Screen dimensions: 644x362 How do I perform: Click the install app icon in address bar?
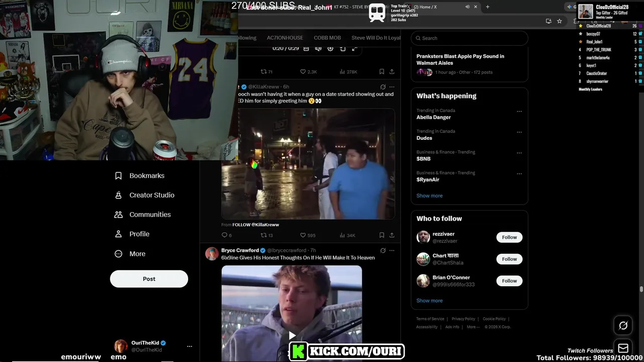(x=548, y=21)
